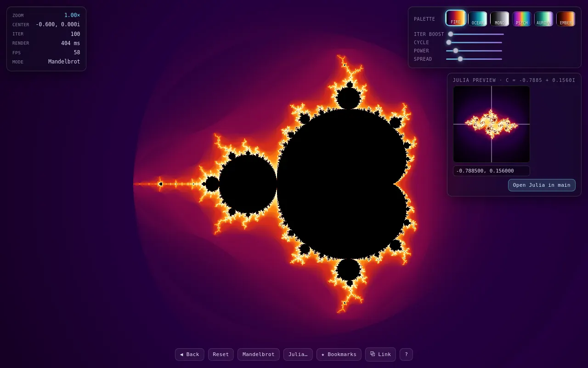Click the ITER value 100
This screenshot has height=368, width=588.
pos(75,34)
